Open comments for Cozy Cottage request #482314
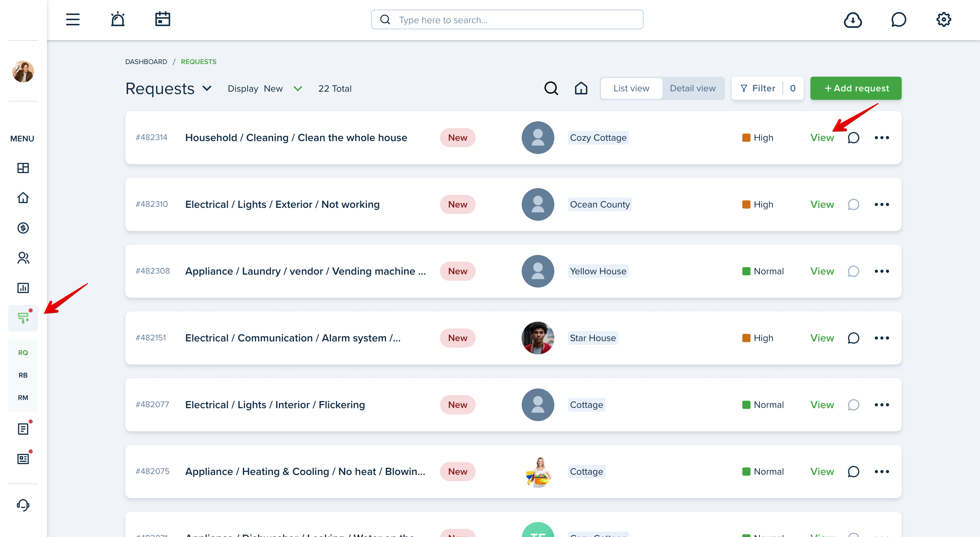 pyautogui.click(x=853, y=138)
